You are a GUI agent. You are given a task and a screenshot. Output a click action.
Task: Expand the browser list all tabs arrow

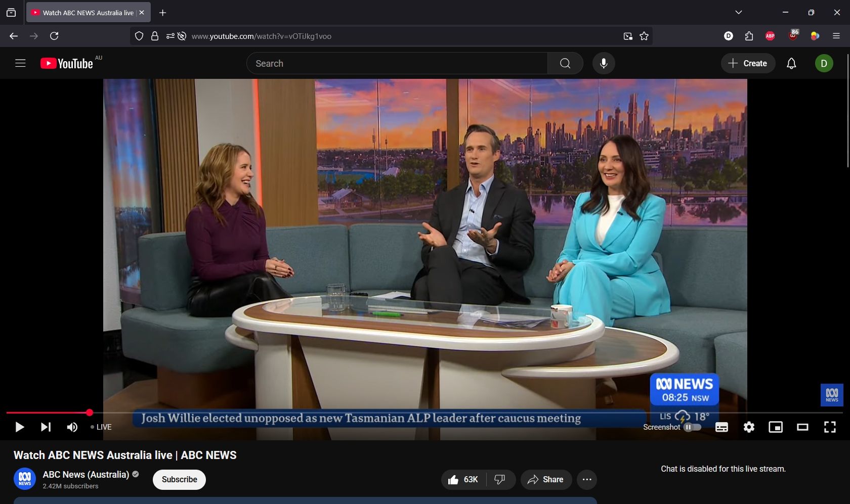pos(739,13)
